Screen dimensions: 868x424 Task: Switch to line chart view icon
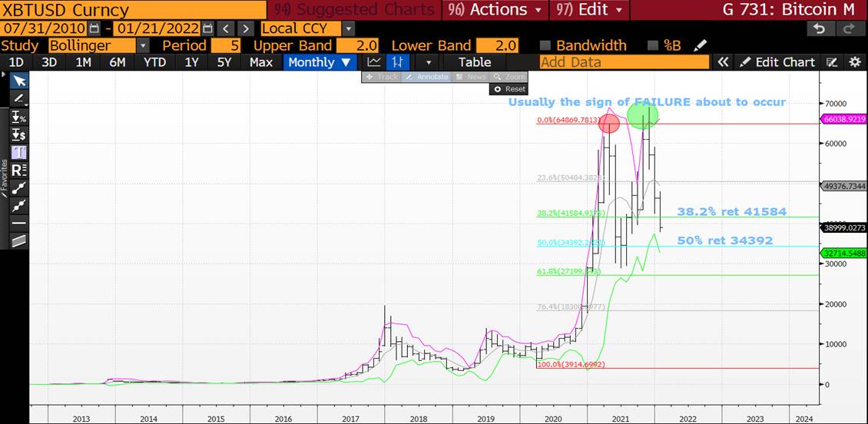pyautogui.click(x=374, y=62)
